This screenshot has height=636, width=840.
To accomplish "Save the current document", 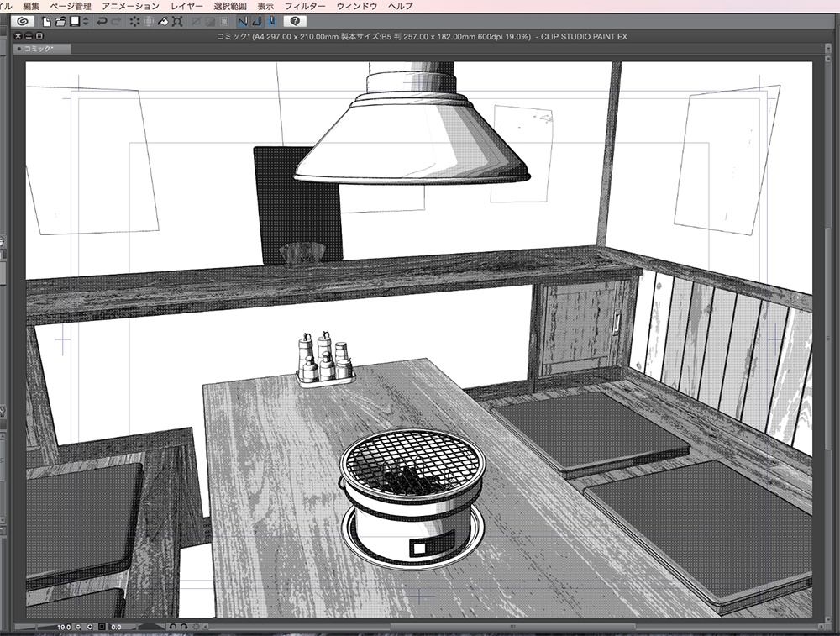I will tap(75, 22).
